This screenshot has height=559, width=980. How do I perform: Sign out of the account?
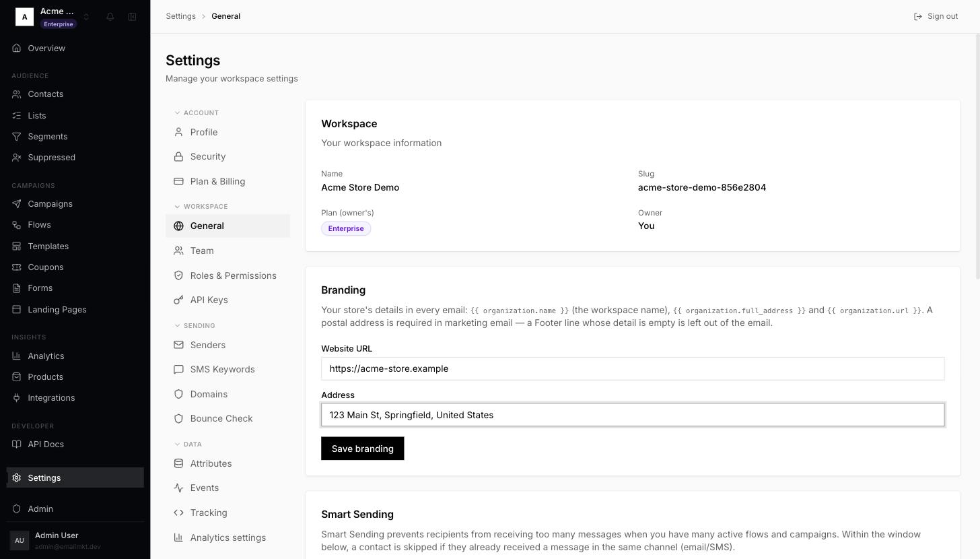(x=936, y=16)
